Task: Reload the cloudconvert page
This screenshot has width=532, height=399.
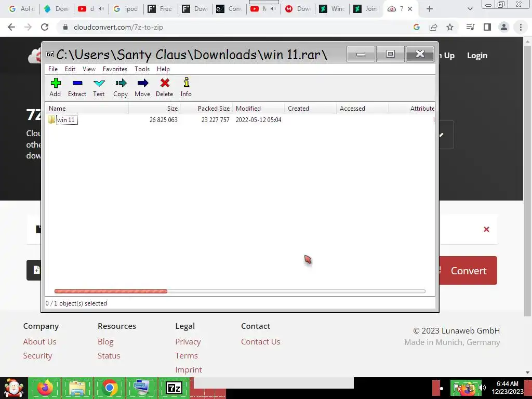Action: (45, 27)
